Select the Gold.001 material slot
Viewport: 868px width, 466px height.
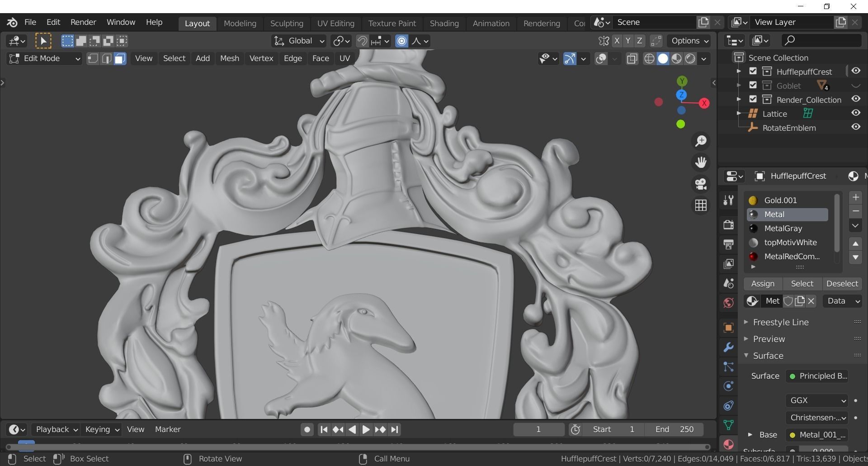pyautogui.click(x=787, y=200)
